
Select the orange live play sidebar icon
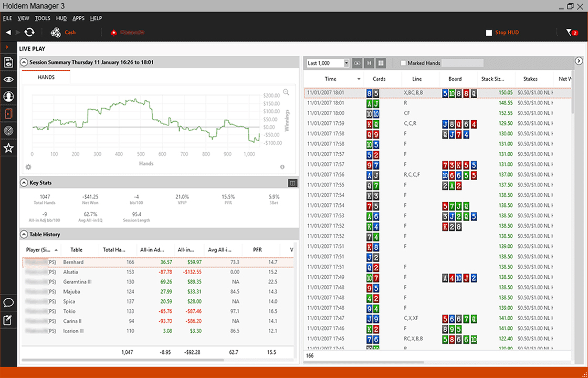pos(8,113)
